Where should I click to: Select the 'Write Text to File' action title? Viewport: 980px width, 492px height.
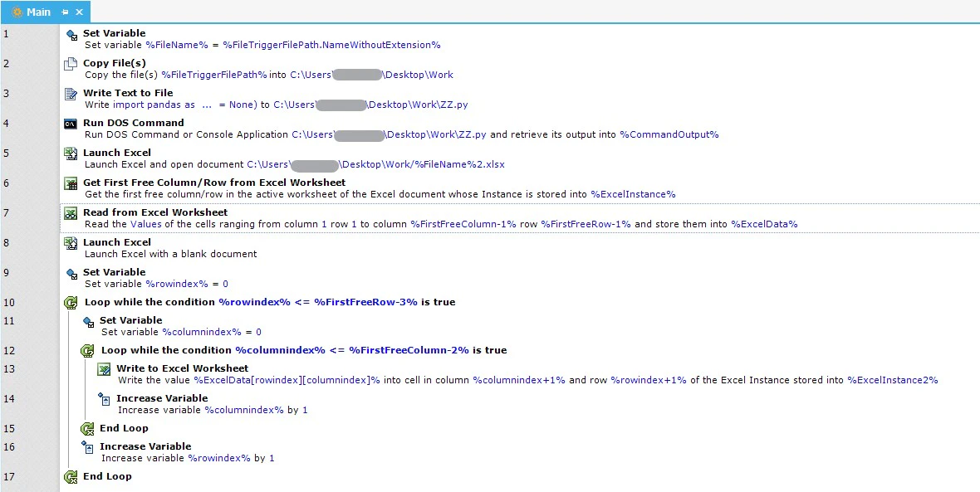click(128, 93)
